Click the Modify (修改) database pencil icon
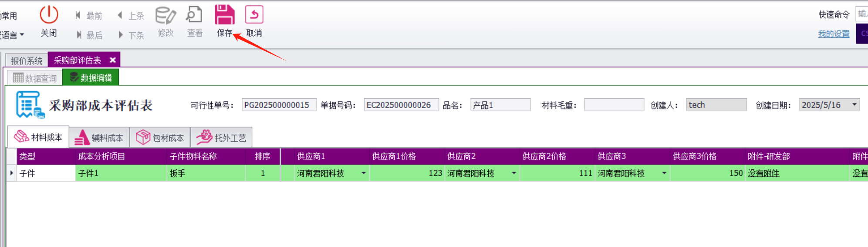Image resolution: width=868 pixels, height=247 pixels. tap(165, 15)
